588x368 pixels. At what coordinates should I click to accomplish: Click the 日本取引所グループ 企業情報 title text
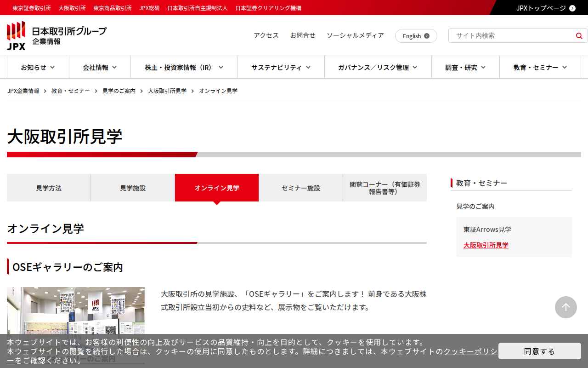tap(69, 36)
